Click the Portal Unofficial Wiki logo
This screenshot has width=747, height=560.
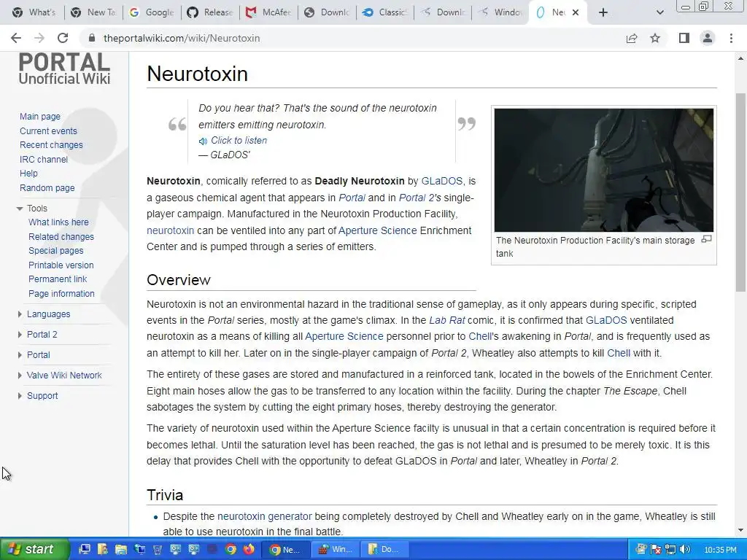pyautogui.click(x=64, y=69)
